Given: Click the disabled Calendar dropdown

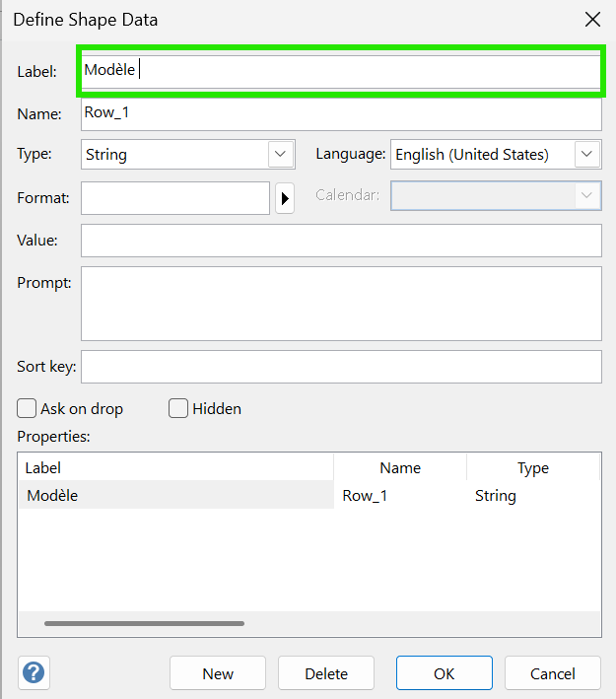Looking at the screenshot, I should pos(496,195).
